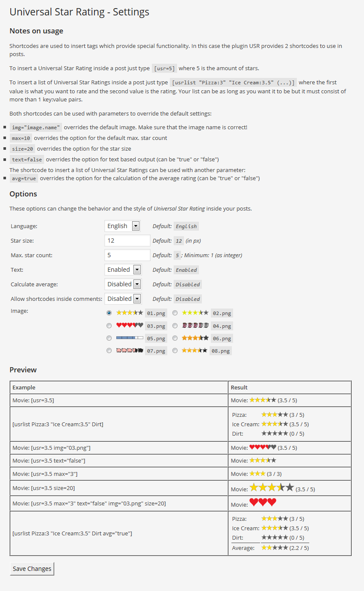Open Allow shortcodes inside comments dropdown

click(123, 299)
